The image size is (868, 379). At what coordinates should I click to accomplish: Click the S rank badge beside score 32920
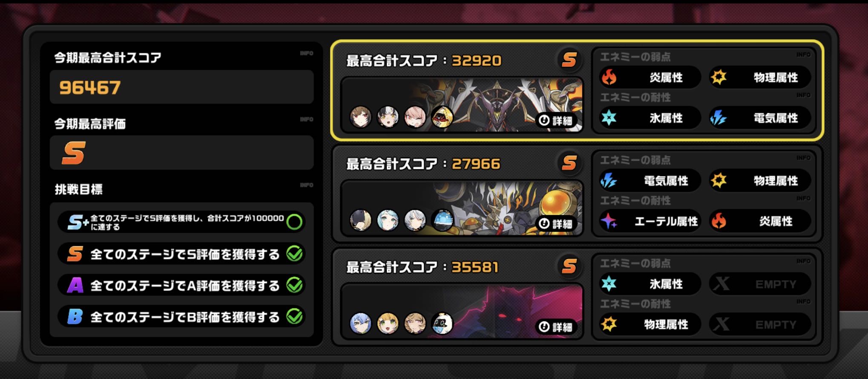click(569, 60)
